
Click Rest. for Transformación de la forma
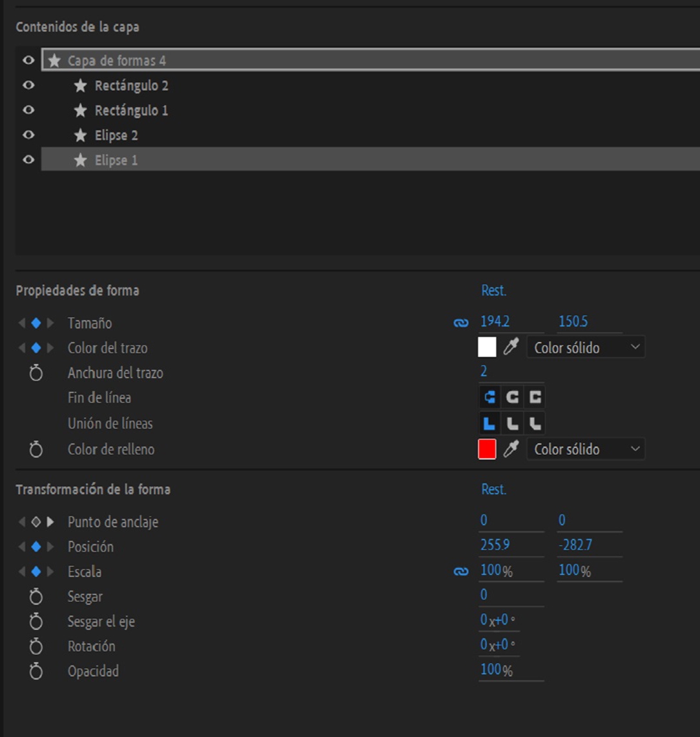[493, 489]
